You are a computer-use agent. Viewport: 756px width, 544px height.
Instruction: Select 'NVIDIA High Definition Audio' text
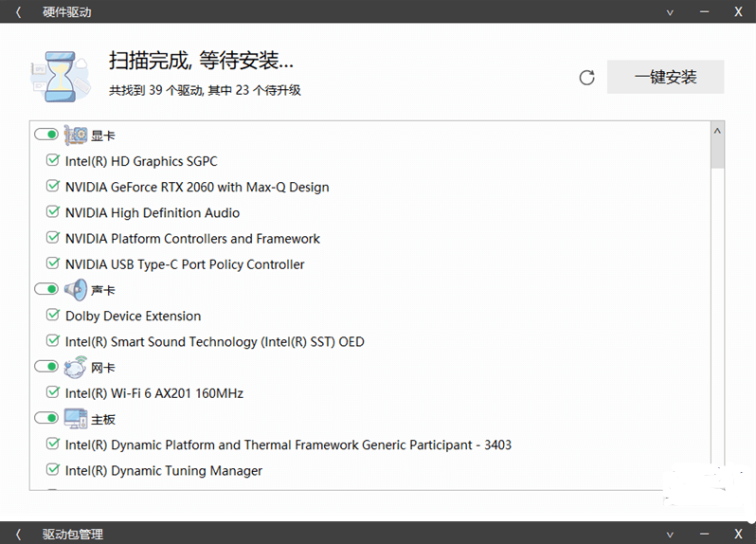(153, 212)
